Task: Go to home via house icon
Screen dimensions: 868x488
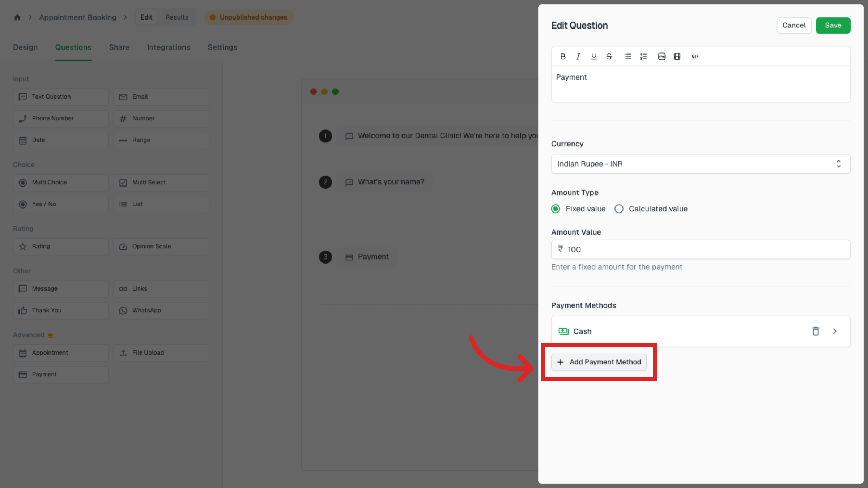Action: pos(17,17)
